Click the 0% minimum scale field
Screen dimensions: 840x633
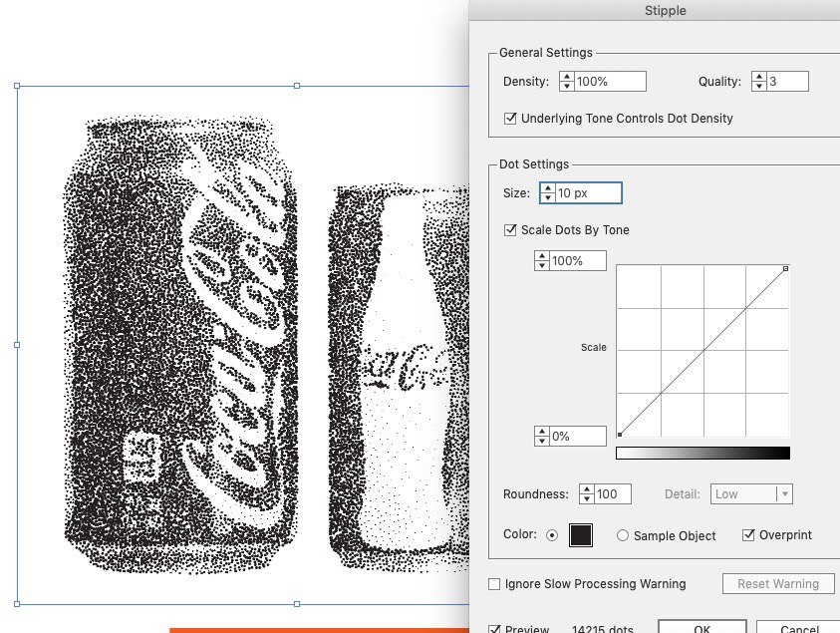578,437
